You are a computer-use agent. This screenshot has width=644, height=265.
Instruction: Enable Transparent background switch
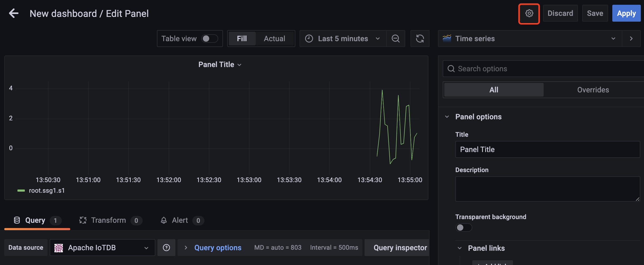(464, 228)
